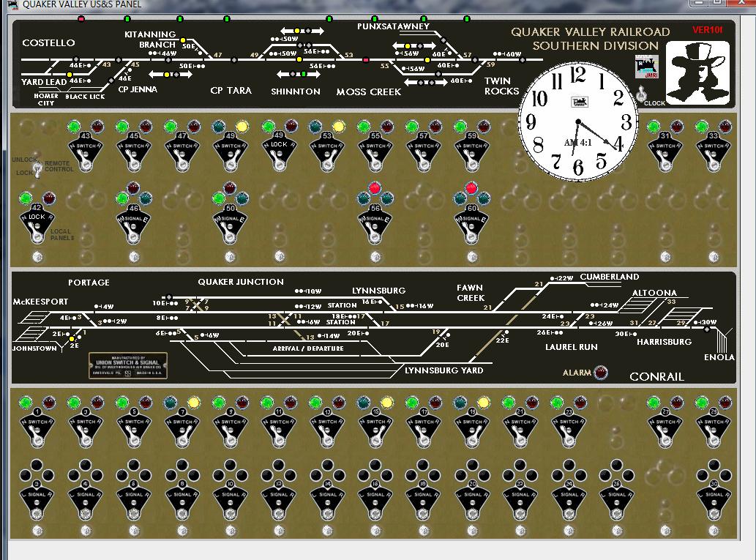756x560 pixels.
Task: Toggle switch lever 15 on lower panel
Action: pos(375,428)
